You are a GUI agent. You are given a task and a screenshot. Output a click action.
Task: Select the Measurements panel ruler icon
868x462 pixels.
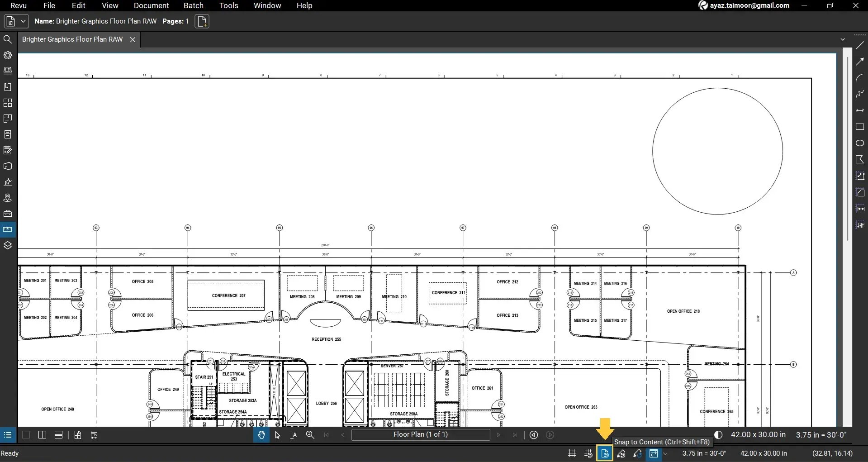pos(8,229)
